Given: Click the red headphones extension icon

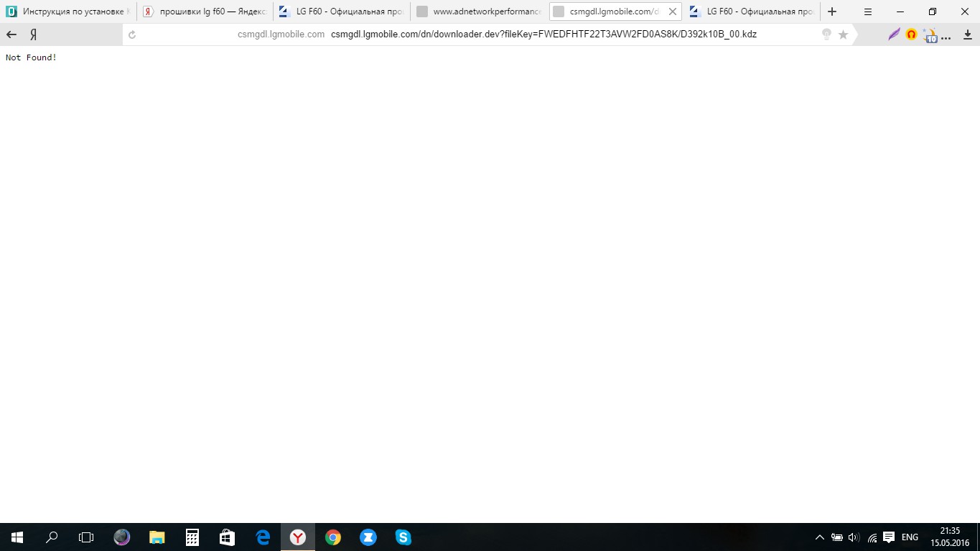Looking at the screenshot, I should pyautogui.click(x=911, y=34).
